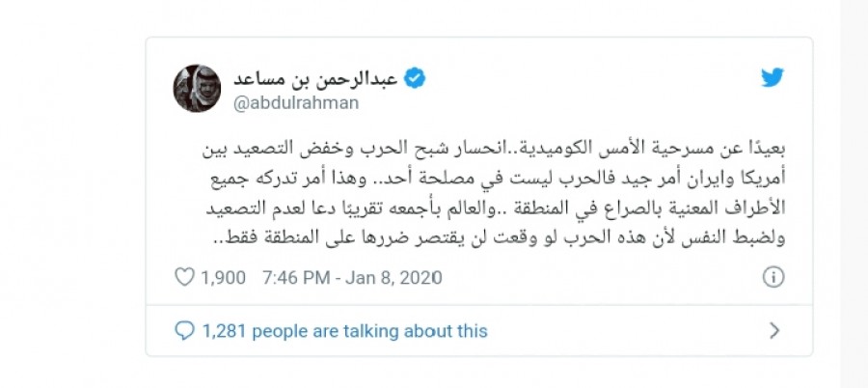The image size is (868, 388).
Task: Open the display name عبدالرحمن بن مساعد
Action: click(x=315, y=79)
